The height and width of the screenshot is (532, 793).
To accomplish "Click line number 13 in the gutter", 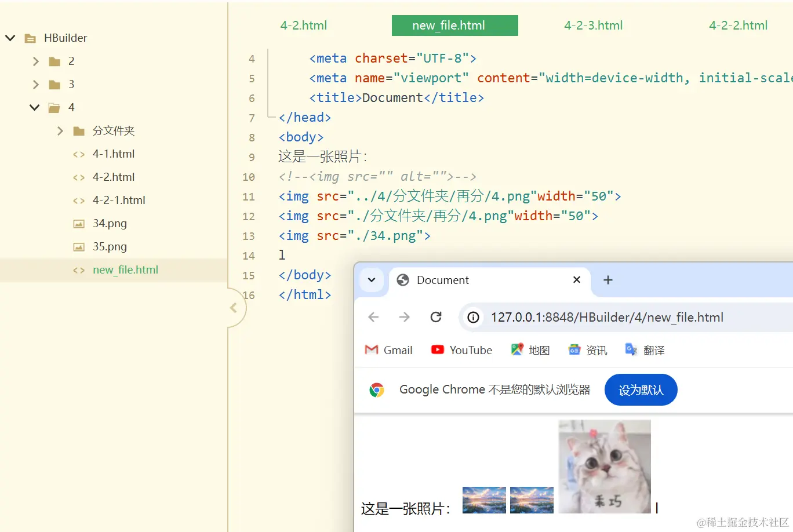I will pyautogui.click(x=249, y=236).
